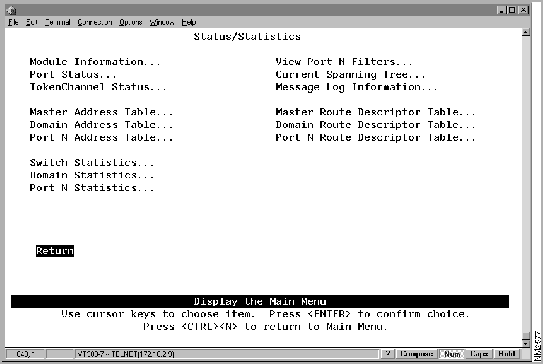Click the highlighted Return option
543x364 pixels.
[55, 251]
